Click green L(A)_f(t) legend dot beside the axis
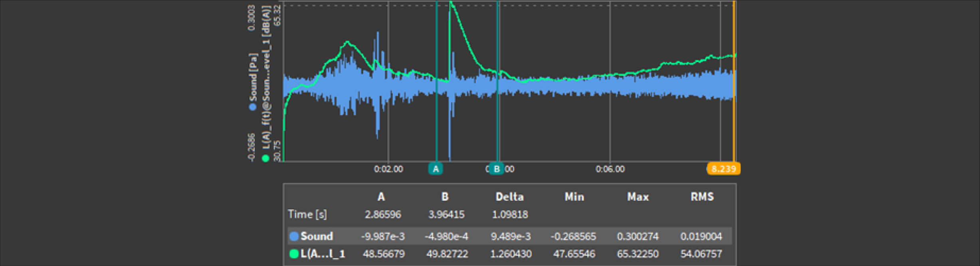The image size is (980, 266). 265,159
